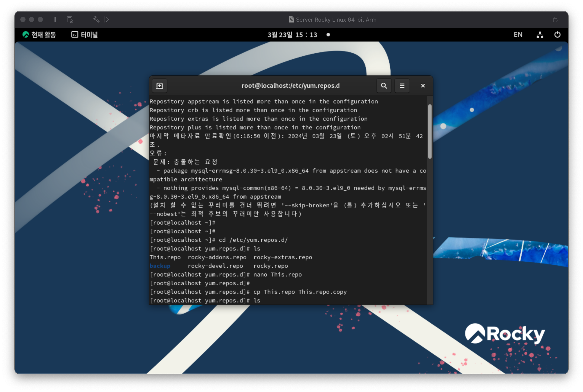The image size is (583, 392).
Task: Click the arrow next to the wrench
Action: click(x=107, y=19)
